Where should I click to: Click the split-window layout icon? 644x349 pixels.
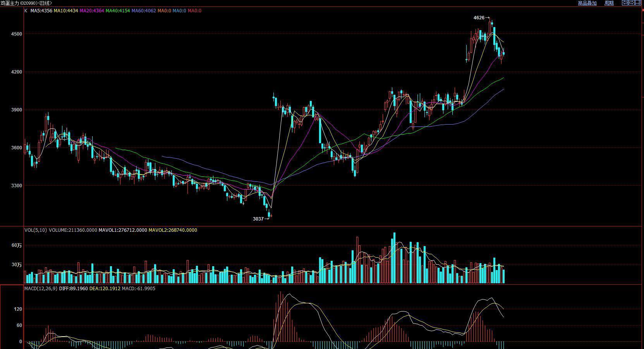637,3
